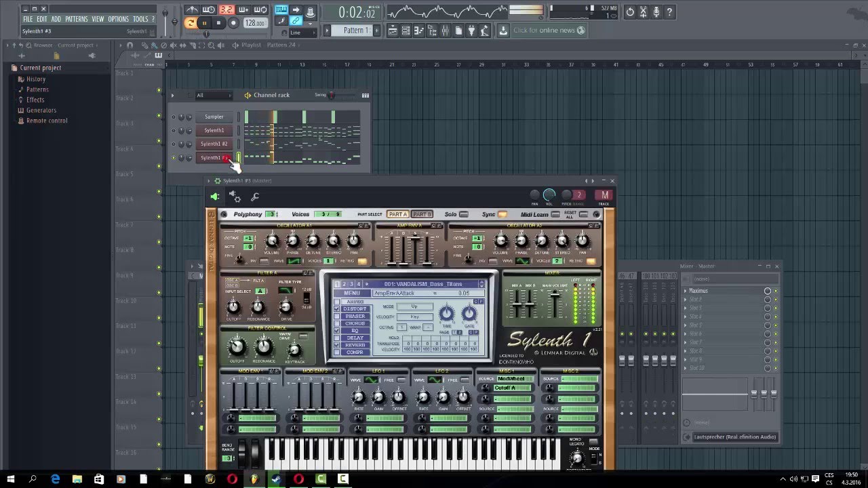Screen dimensions: 868x488
Task: Adjust the Swing slider in channel rack
Action: pos(332,96)
